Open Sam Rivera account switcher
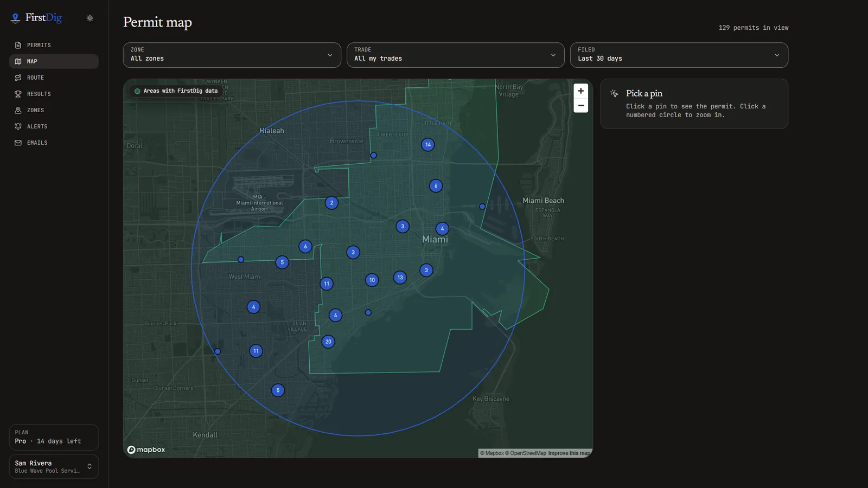The width and height of the screenshot is (868, 488). 54,467
